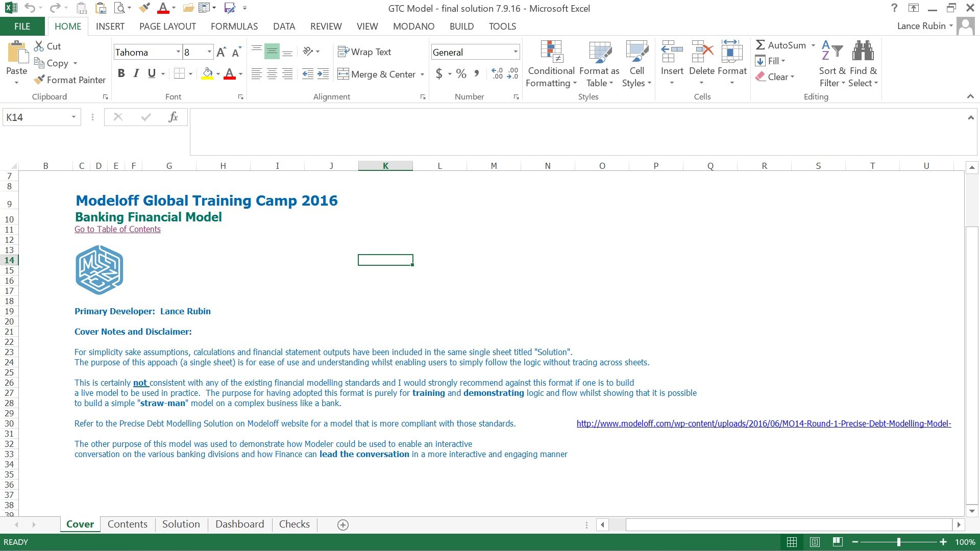980x551 pixels.
Task: Open Find & Select binoculars
Action: (863, 64)
